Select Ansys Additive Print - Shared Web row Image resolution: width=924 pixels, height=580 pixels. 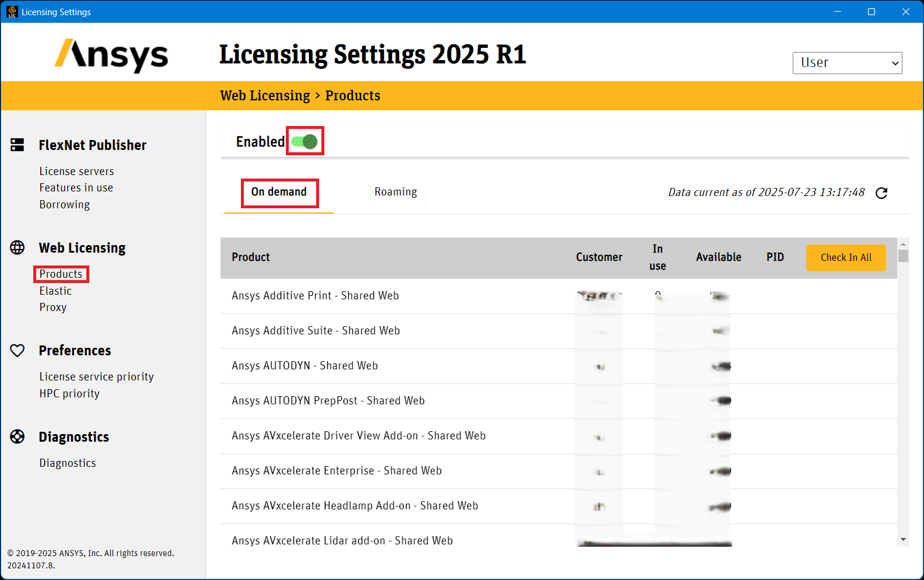(x=559, y=296)
